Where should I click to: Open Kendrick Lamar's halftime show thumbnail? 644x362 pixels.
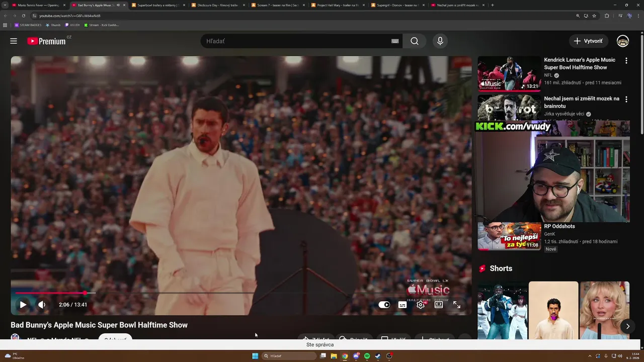coord(509,73)
